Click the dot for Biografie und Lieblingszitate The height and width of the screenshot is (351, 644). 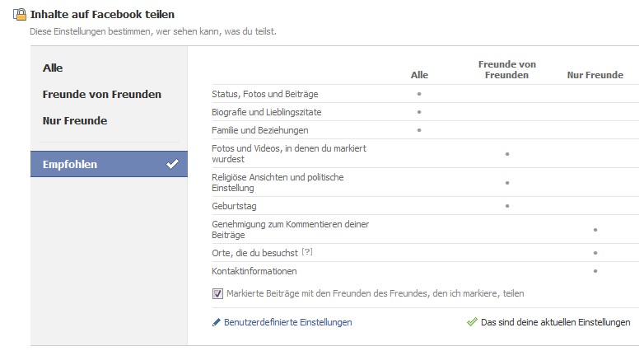(x=419, y=112)
